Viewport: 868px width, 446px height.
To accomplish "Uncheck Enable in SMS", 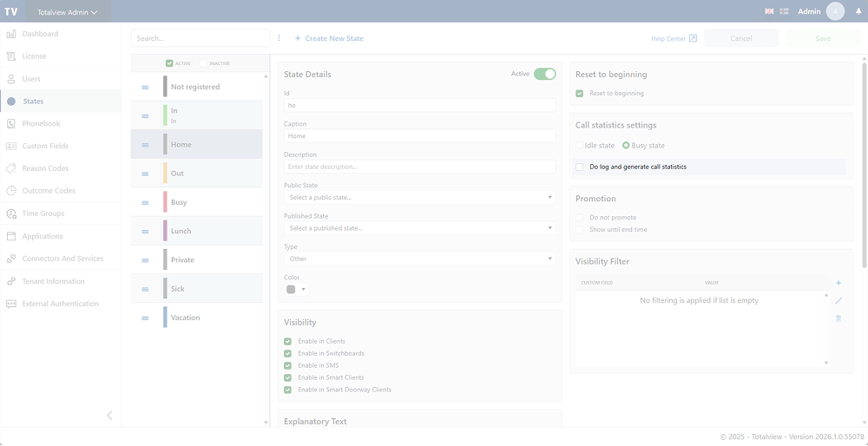I will [x=288, y=366].
